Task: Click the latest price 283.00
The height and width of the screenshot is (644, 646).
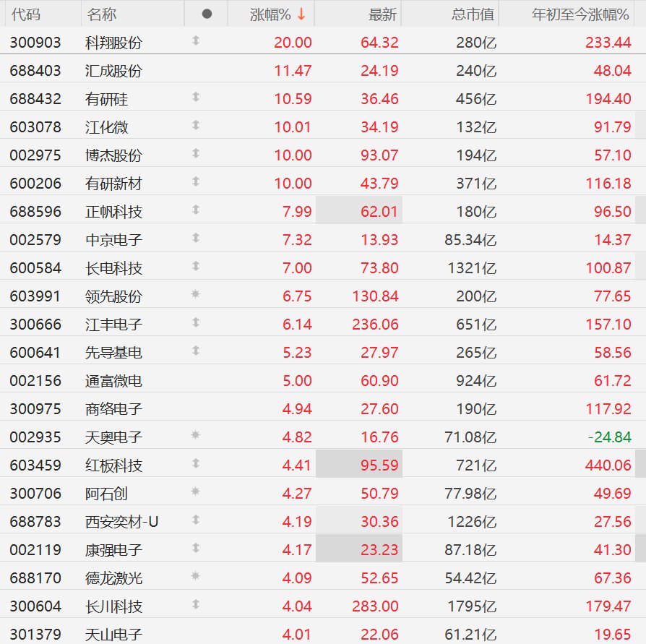Action: point(375,606)
